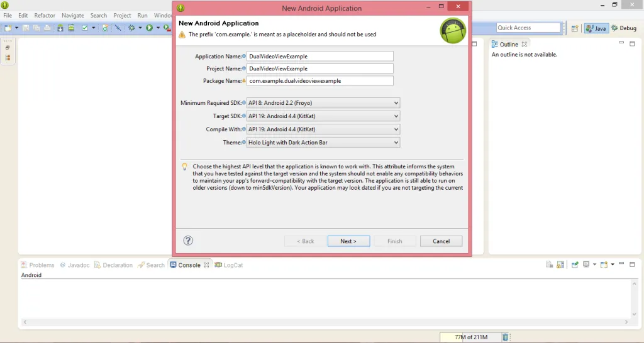Switch to the Problems tab
This screenshot has width=644, height=343.
coord(37,265)
